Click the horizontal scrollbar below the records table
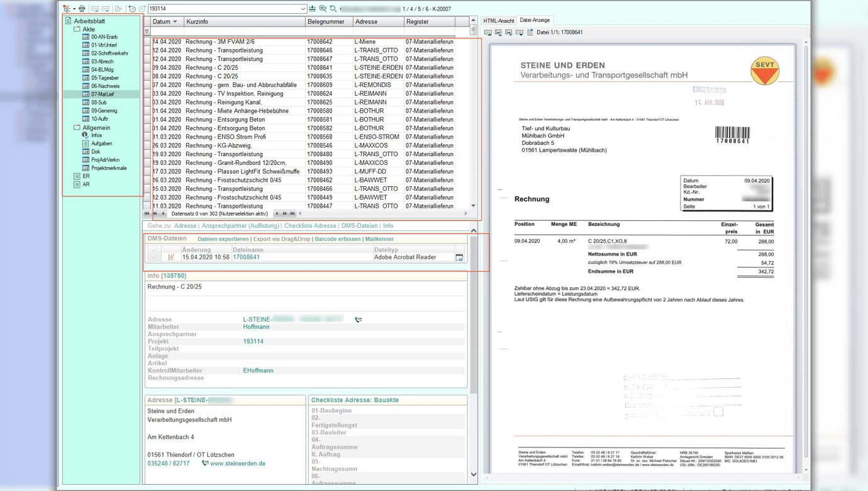This screenshot has height=491, width=868. click(x=377, y=214)
